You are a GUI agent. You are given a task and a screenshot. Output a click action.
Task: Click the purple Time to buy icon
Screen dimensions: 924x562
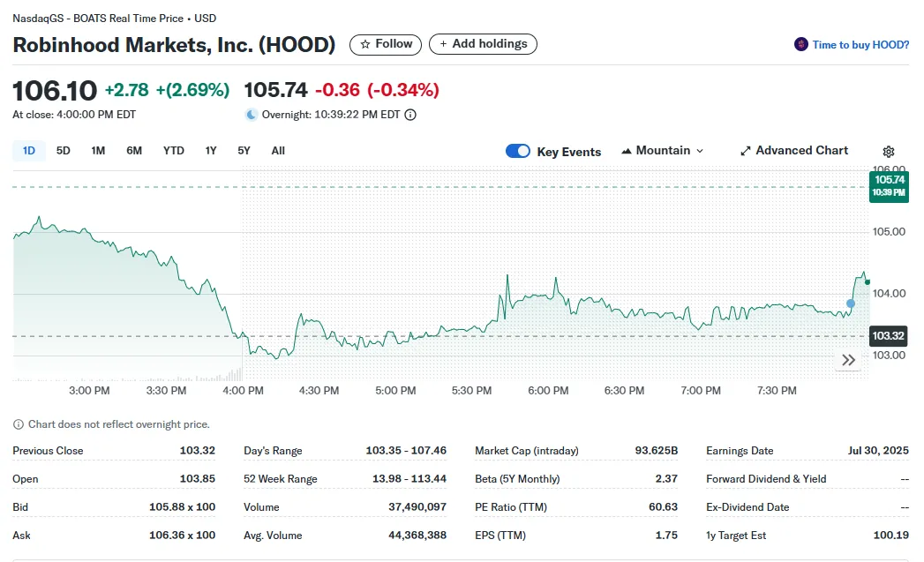(x=801, y=44)
